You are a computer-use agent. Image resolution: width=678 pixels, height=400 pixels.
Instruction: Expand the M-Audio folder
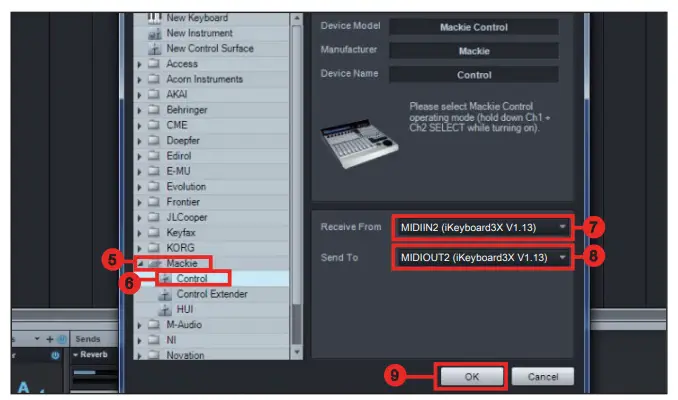point(139,325)
